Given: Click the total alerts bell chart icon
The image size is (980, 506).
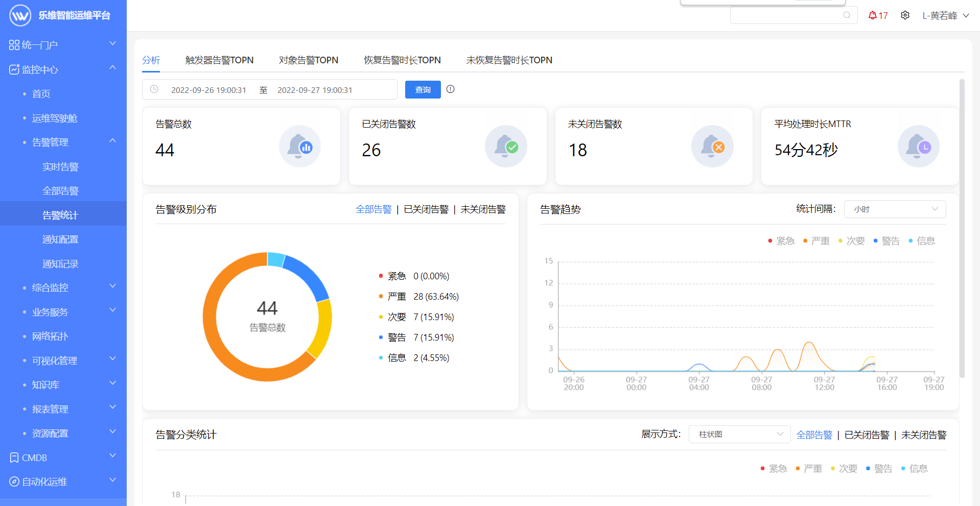Looking at the screenshot, I should click(x=300, y=147).
